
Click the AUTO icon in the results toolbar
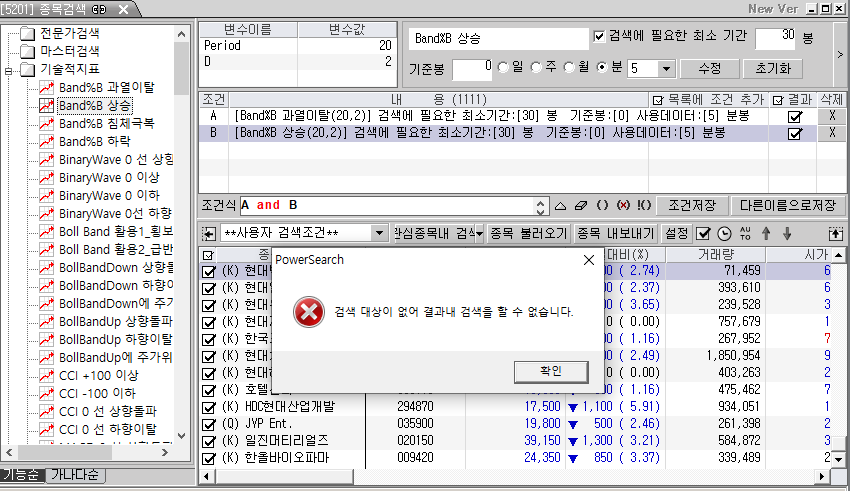(x=744, y=233)
